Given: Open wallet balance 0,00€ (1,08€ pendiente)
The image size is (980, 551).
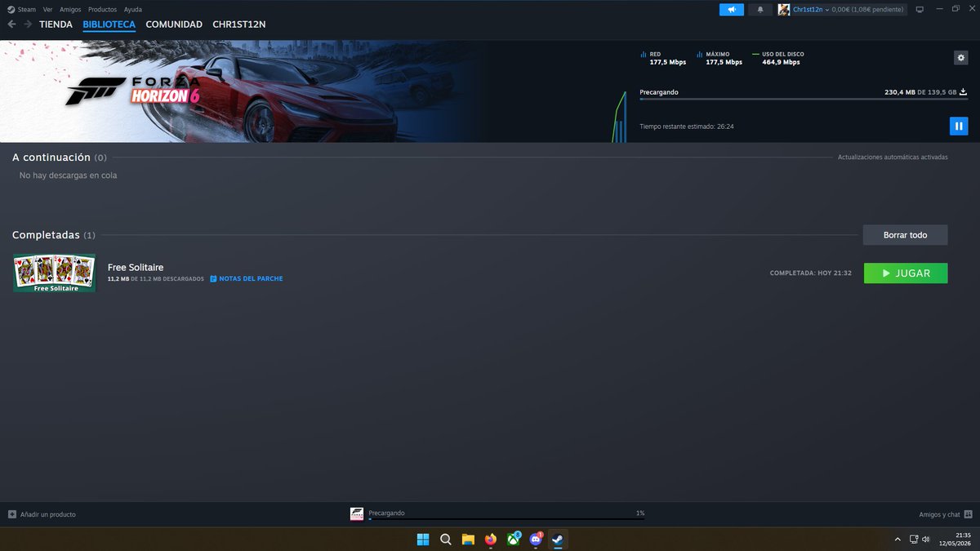Looking at the screenshot, I should (x=867, y=10).
